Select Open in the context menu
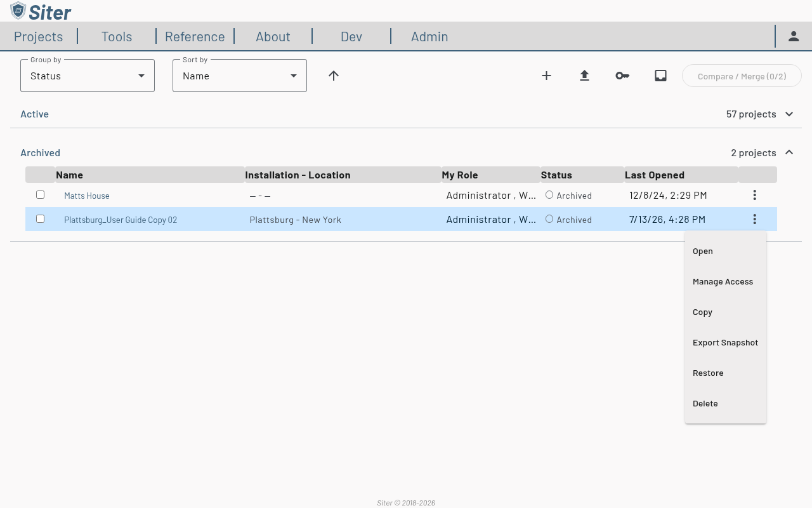The image size is (812, 508). pos(726,251)
